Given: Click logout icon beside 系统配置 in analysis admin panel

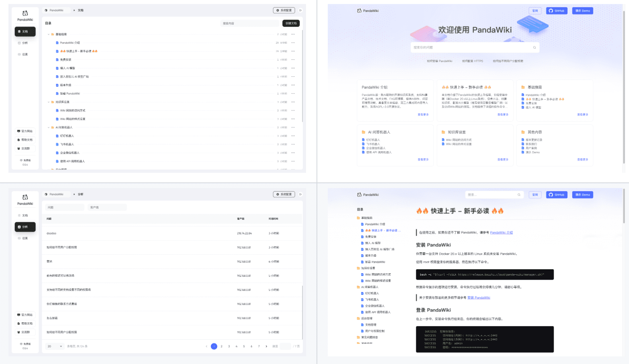Looking at the screenshot, I should 300,194.
